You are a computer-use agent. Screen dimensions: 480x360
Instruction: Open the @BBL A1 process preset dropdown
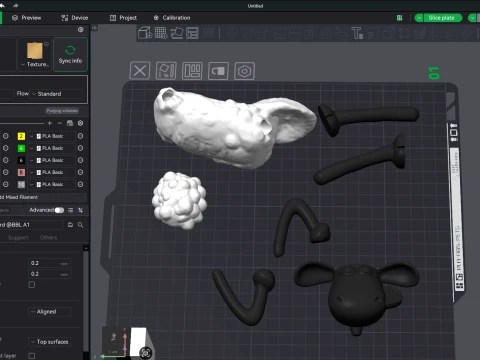tap(31, 225)
